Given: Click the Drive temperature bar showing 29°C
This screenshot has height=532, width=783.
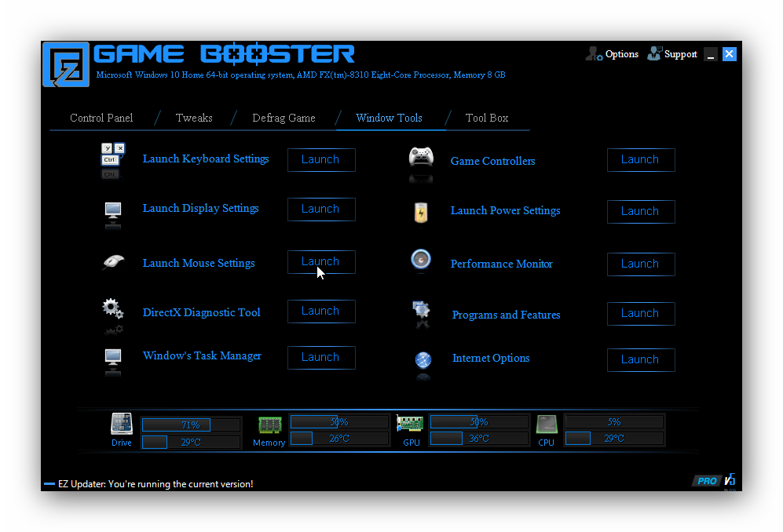Looking at the screenshot, I should click(x=191, y=443).
